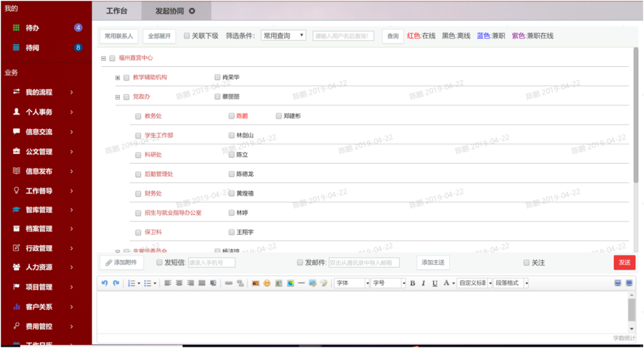This screenshot has height=348, width=644.
Task: Check the 福州直营中心 checkbox
Action: coord(112,58)
